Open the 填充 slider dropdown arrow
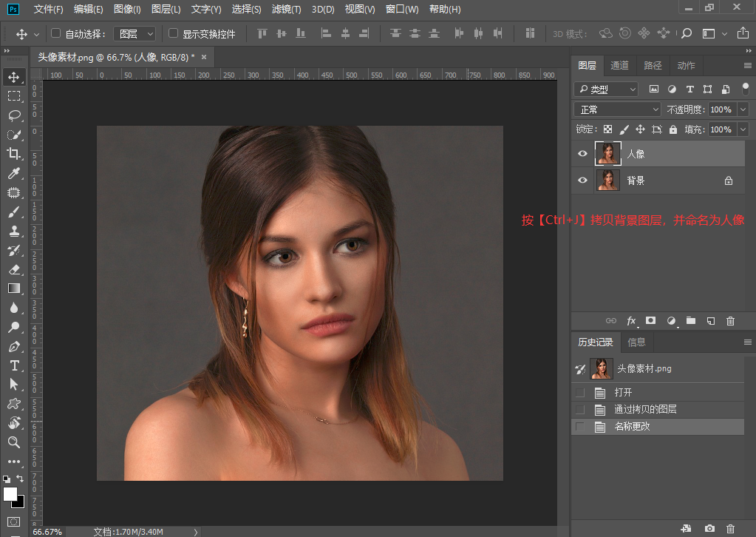Viewport: 756px width, 537px height. coord(743,129)
